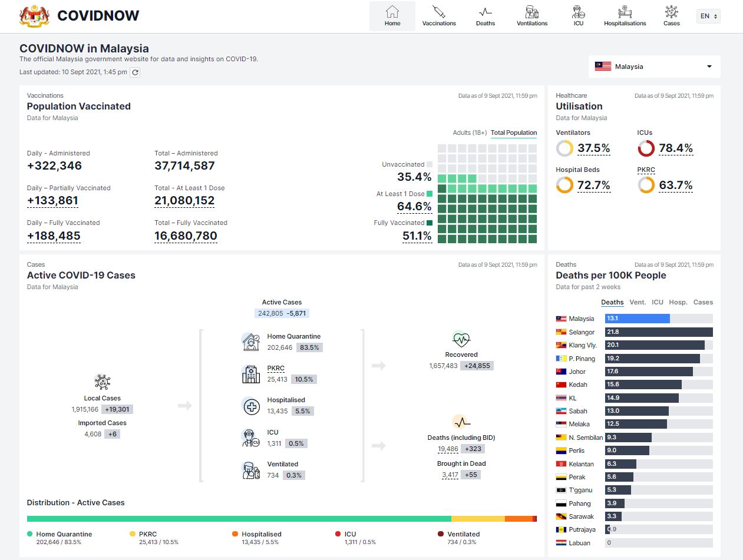Screen dimensions: 743x560
Task: Open the Cases virus icon
Action: (x=671, y=12)
